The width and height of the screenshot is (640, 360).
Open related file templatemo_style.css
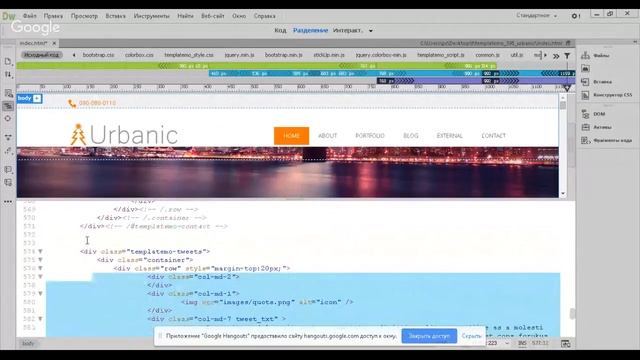point(189,55)
